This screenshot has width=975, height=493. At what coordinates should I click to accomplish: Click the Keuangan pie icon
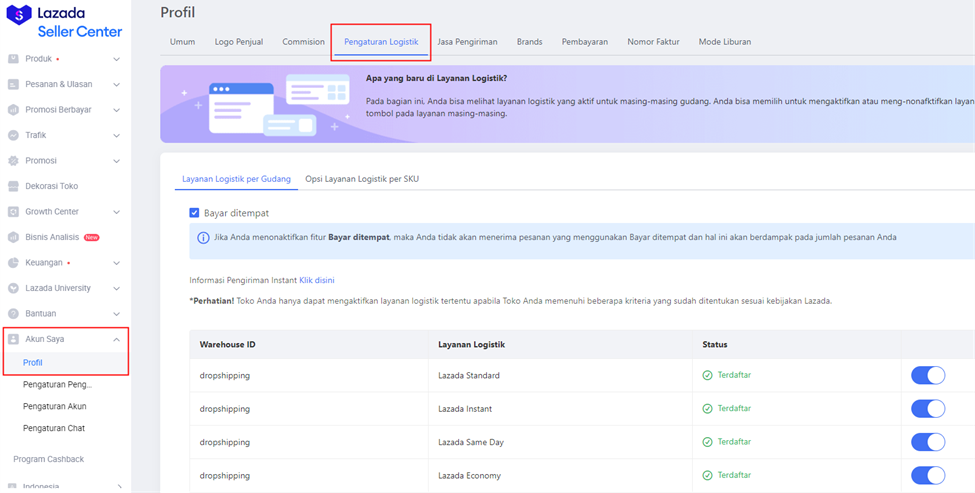point(13,263)
